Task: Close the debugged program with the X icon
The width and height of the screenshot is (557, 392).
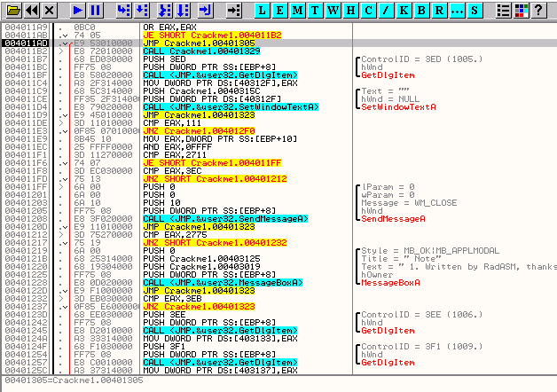Action: (50, 10)
